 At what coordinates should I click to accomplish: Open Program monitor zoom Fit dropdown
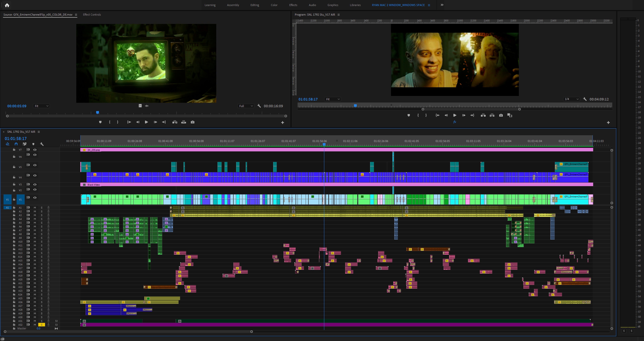(333, 99)
